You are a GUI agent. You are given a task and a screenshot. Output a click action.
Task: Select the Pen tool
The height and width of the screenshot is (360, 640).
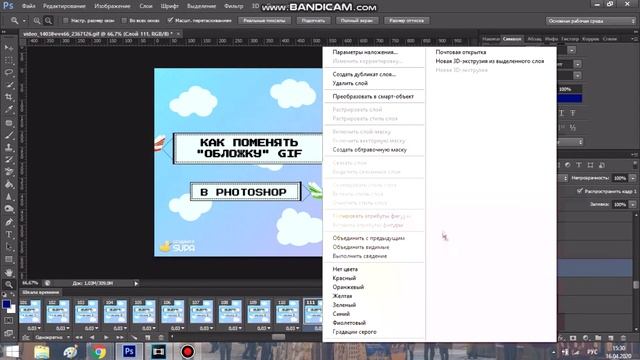pyautogui.click(x=9, y=222)
